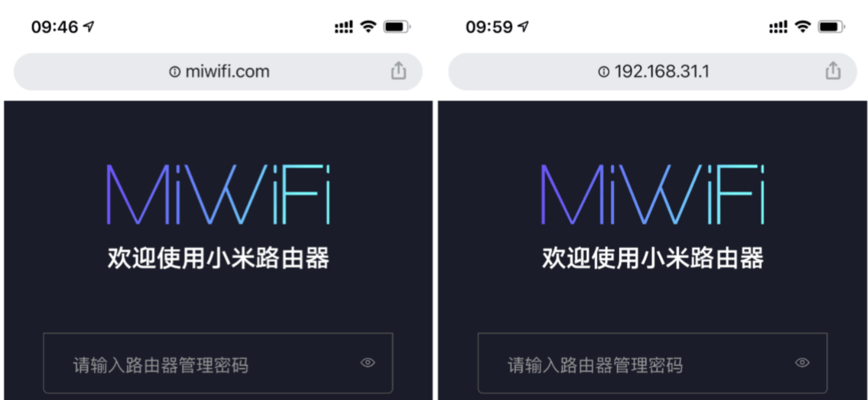
Task: Click the miwifi.com URL text
Action: 227,72
